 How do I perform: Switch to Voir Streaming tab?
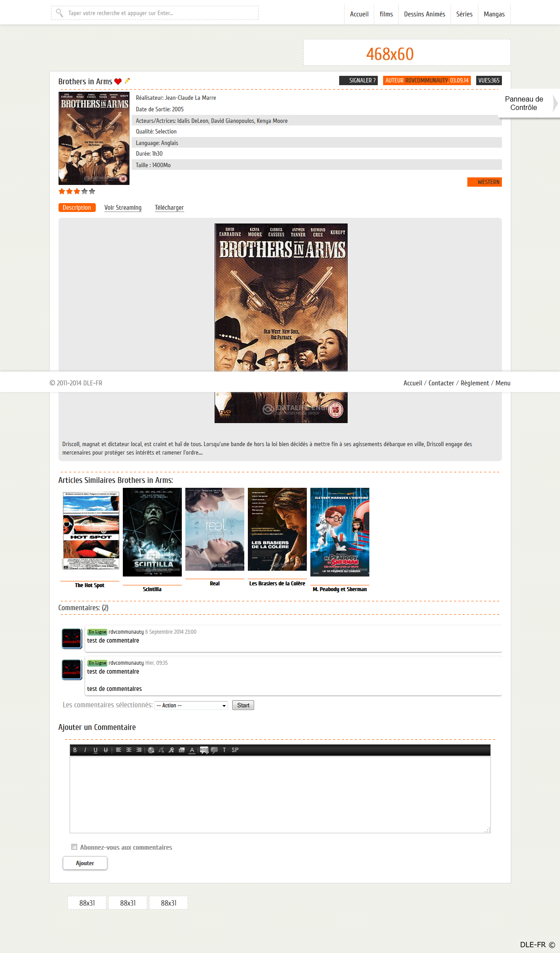tap(123, 208)
